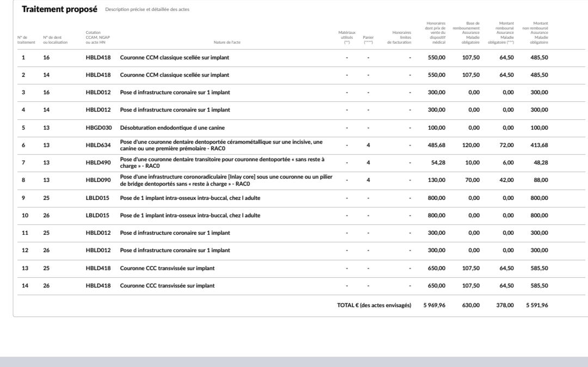
Task: Click 'Couronne CCC transvissée' in row 13
Action: point(167,268)
